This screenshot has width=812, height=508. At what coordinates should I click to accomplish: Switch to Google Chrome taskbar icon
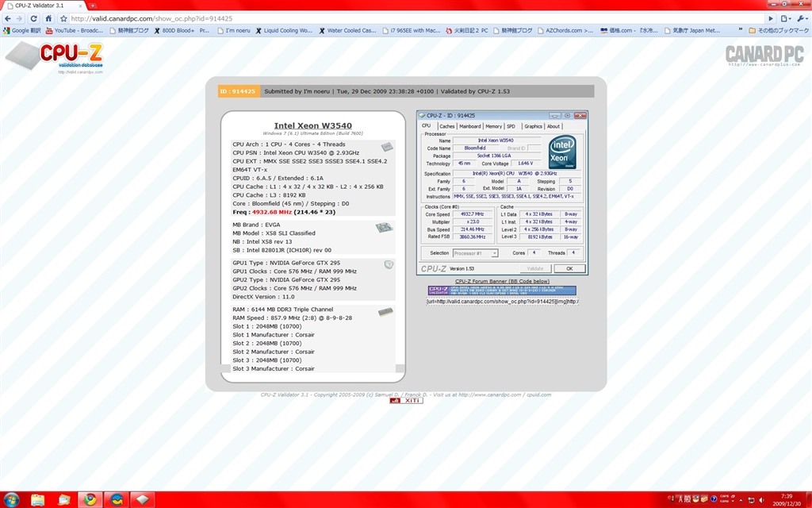click(90, 500)
